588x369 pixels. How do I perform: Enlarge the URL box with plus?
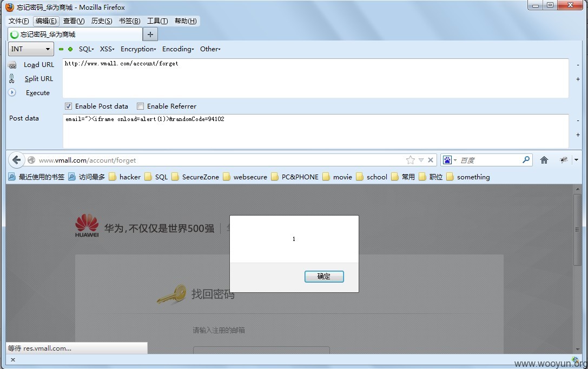(x=578, y=79)
